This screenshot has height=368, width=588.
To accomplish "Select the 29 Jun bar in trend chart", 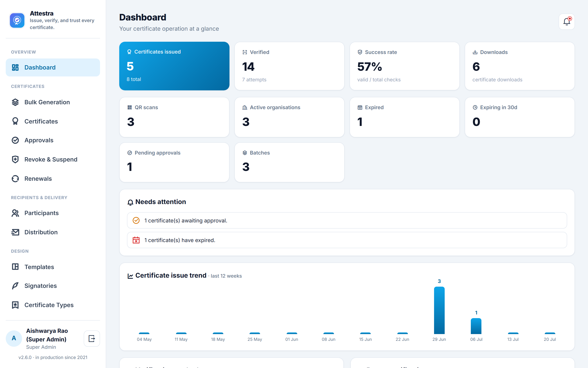I will [x=439, y=310].
